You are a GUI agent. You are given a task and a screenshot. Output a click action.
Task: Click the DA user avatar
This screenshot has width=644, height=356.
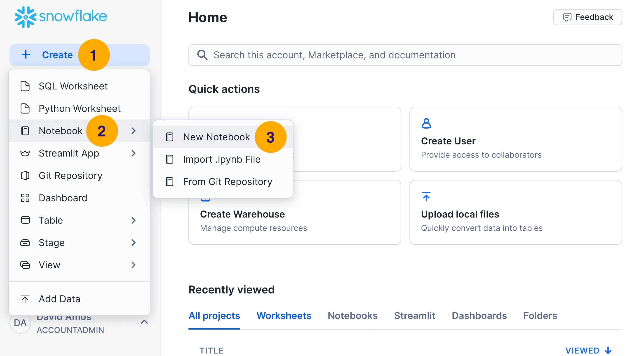[20, 323]
